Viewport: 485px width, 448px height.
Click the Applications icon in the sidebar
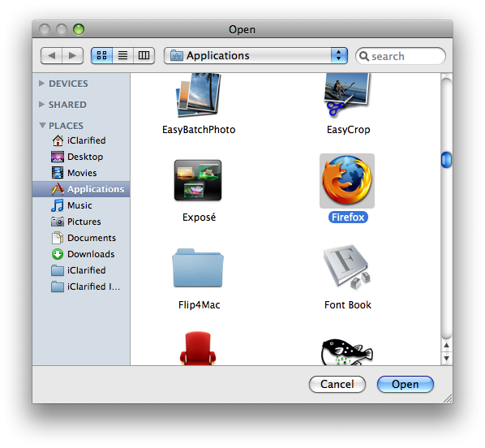(58, 189)
